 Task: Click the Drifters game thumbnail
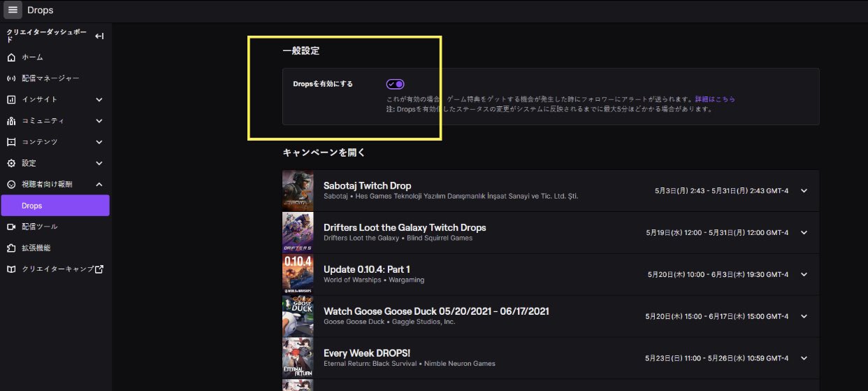(298, 232)
